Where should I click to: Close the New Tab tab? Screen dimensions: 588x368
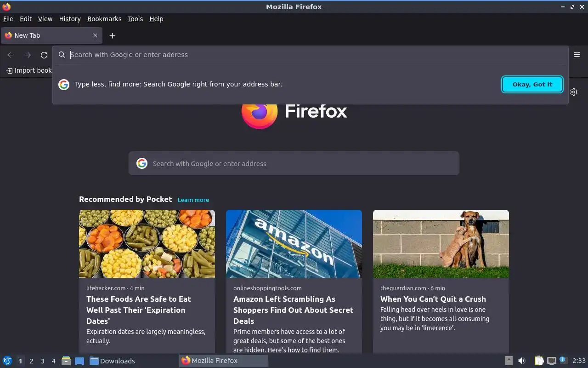pyautogui.click(x=95, y=35)
